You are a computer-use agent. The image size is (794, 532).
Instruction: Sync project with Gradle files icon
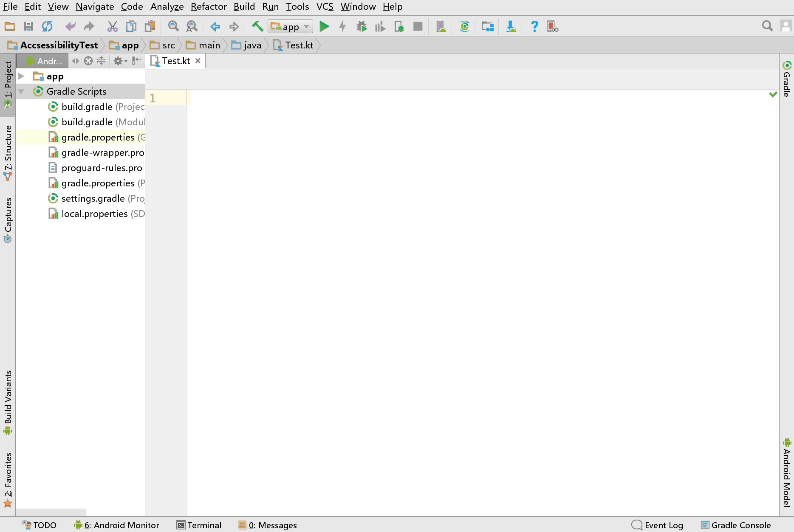pyautogui.click(x=464, y=27)
